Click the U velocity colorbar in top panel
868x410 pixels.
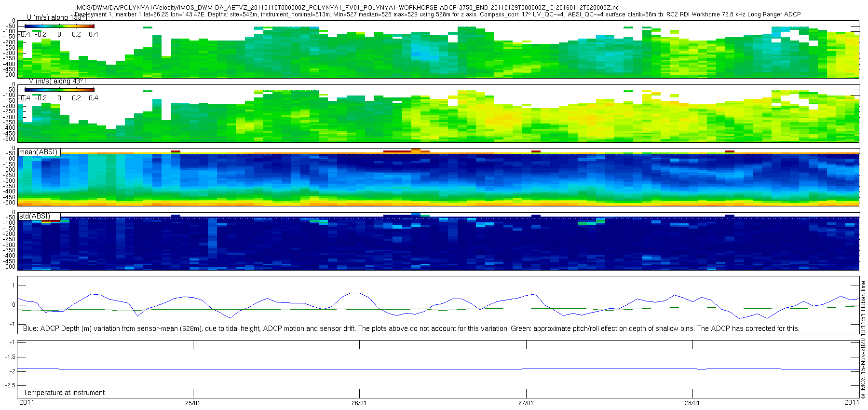(x=59, y=26)
